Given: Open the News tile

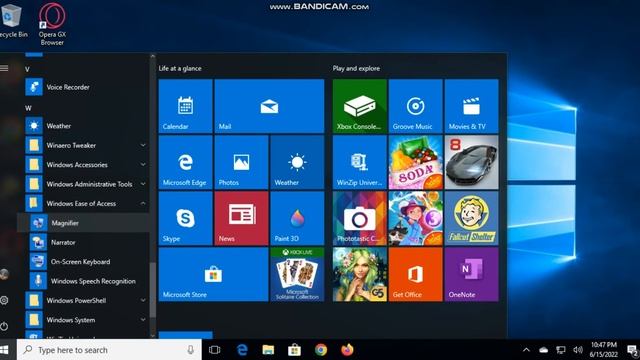Looking at the screenshot, I should tap(241, 218).
